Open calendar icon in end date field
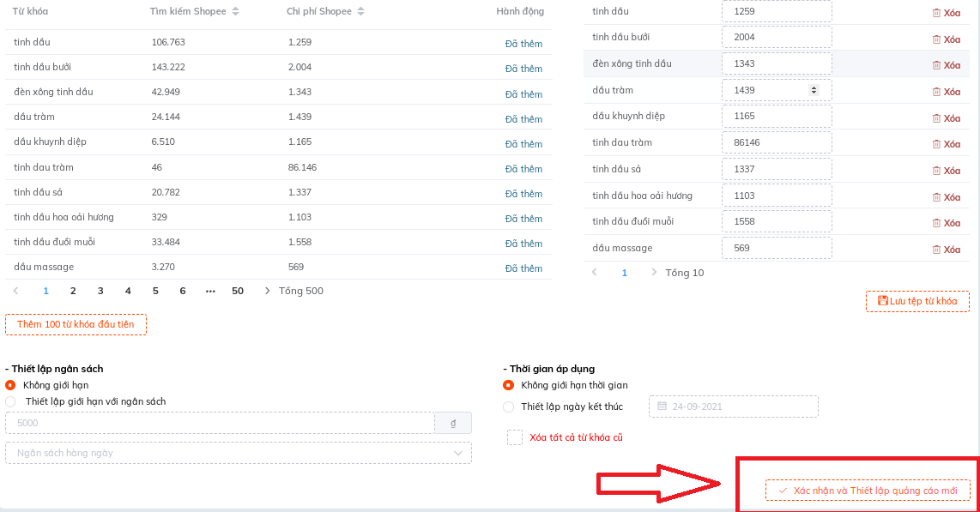Screen dimensions: 980x512 (662, 407)
